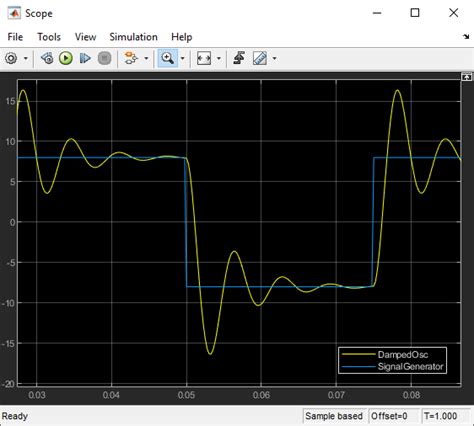
Task: Open the Tools menu
Action: pos(49,37)
